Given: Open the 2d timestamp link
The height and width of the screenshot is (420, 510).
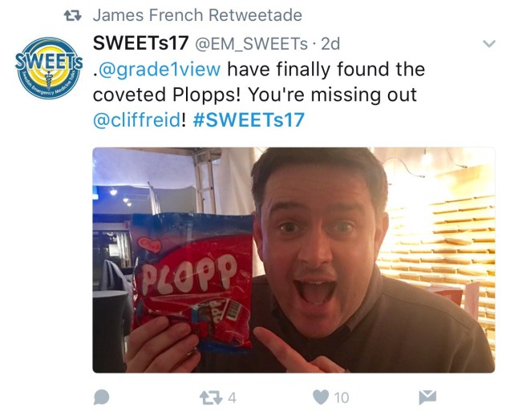Looking at the screenshot, I should coord(330,43).
